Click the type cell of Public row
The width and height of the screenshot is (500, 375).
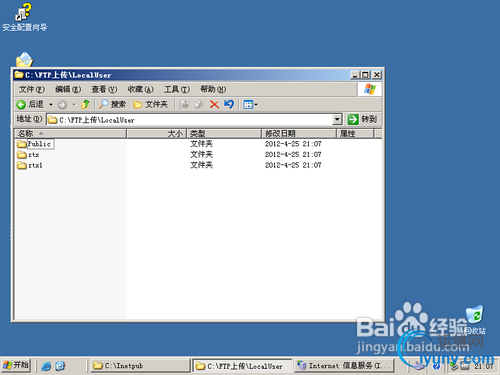(x=201, y=144)
